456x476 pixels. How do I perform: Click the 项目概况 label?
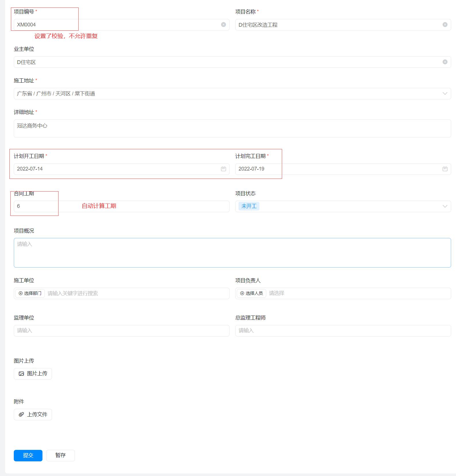(24, 231)
